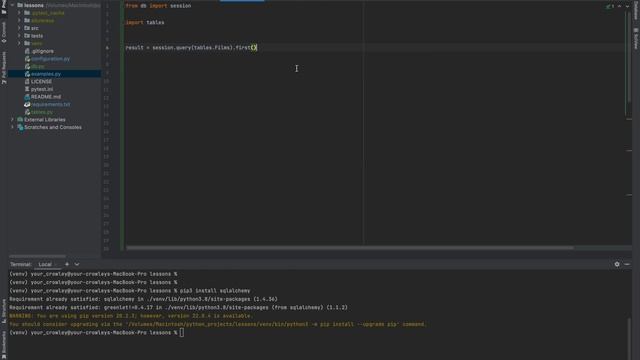Click the External Libraries icon
The image size is (640, 360).
[20, 120]
